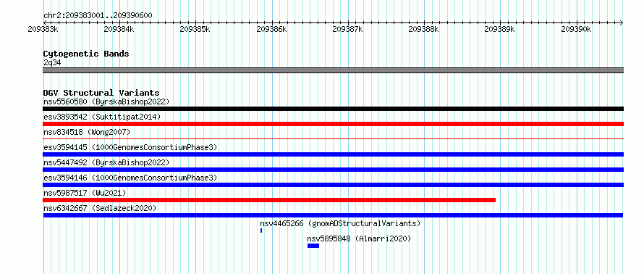This screenshot has width=644, height=274.
Task: Click the nsv834518 (Wong2007) label
Action: (x=87, y=132)
